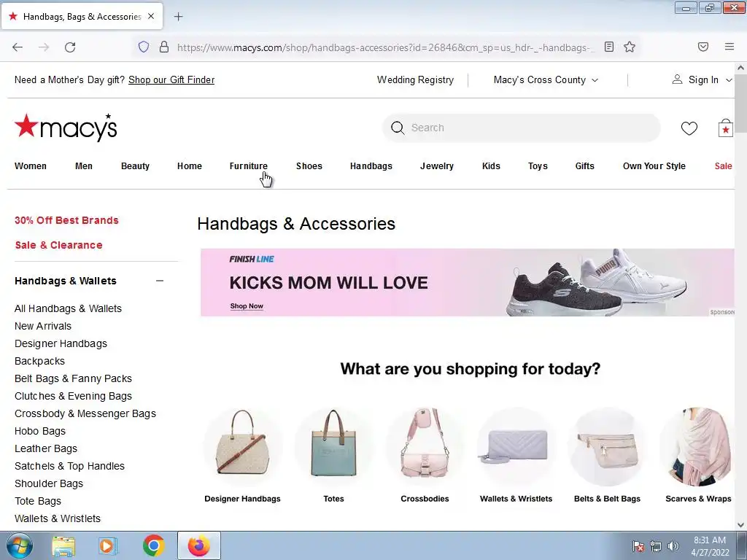Click the padlock site security icon
Viewport: 747px width, 560px height.
tap(164, 47)
